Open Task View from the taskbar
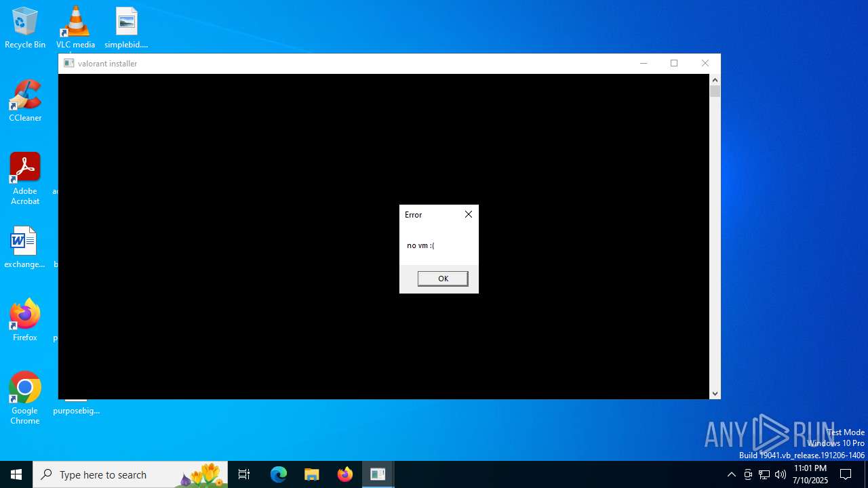The image size is (868, 488). (x=244, y=474)
